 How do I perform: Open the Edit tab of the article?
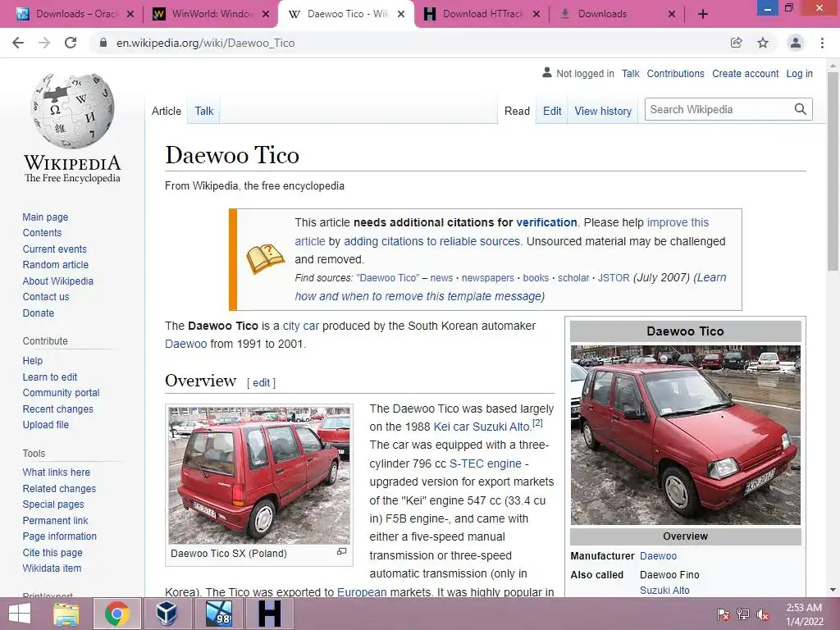pos(552,111)
